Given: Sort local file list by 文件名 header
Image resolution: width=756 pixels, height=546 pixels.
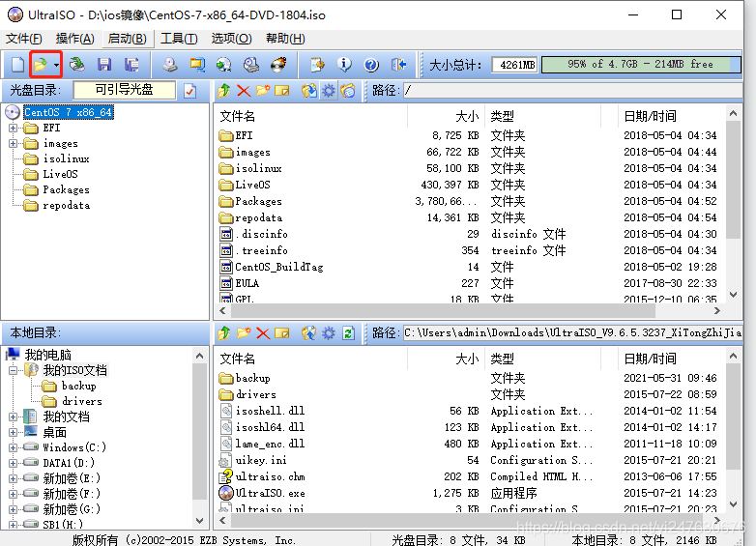Looking at the screenshot, I should 311,359.
